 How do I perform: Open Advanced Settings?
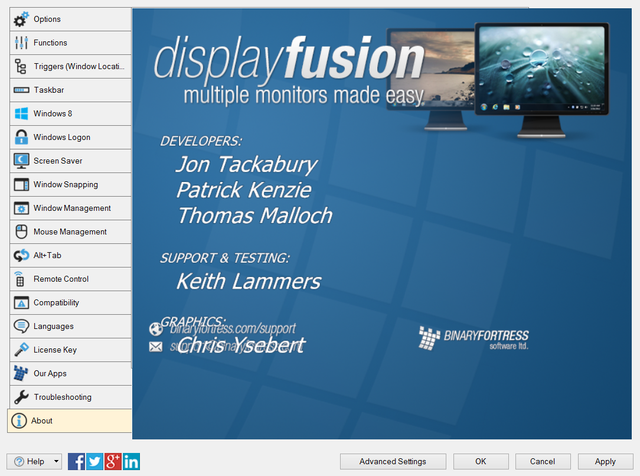tap(393, 462)
